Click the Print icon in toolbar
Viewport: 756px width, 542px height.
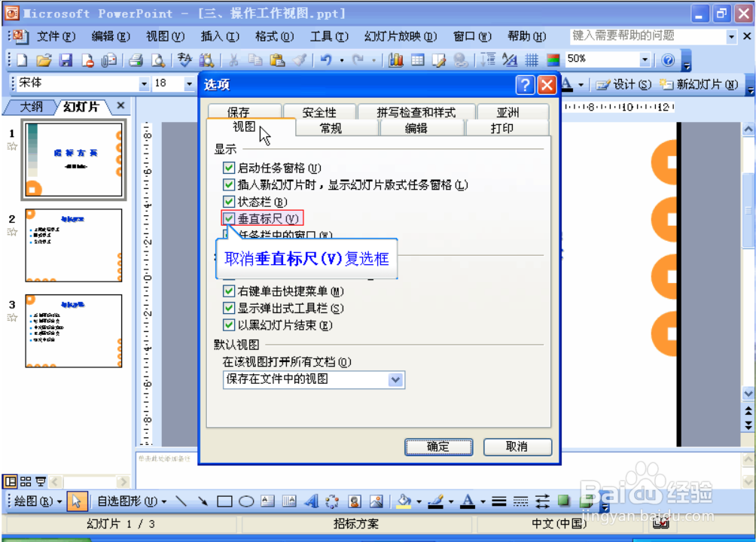pos(136,60)
